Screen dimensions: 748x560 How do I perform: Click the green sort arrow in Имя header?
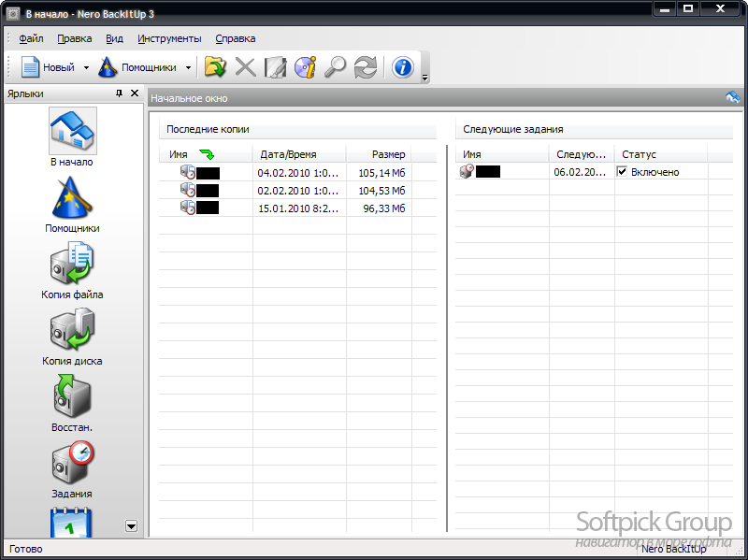click(207, 154)
